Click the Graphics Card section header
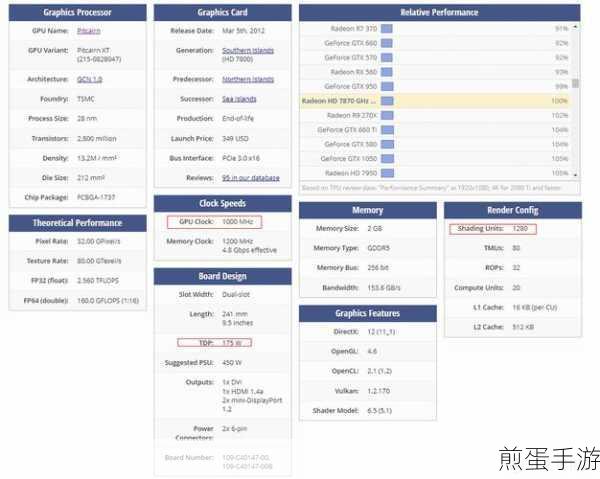600x479 pixels. tap(222, 13)
